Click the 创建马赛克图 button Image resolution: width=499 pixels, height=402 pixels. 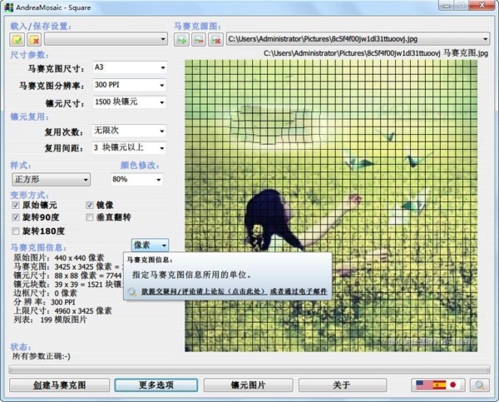tap(59, 385)
